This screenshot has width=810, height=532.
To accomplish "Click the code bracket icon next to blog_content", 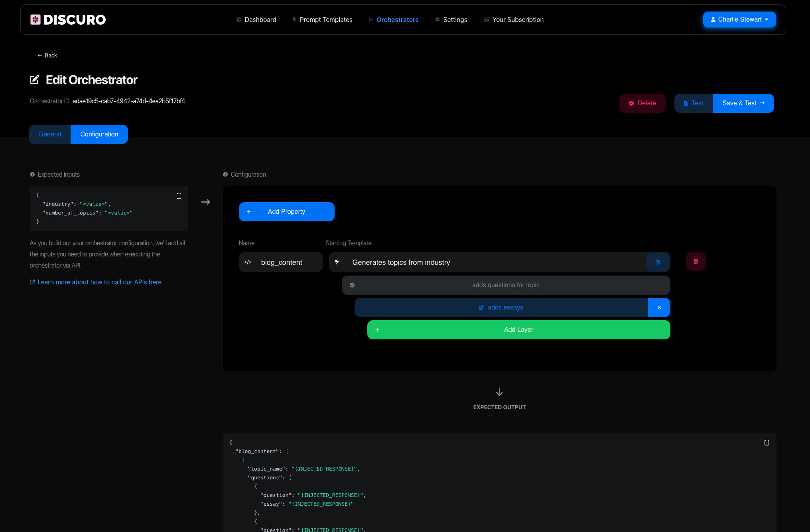I will point(248,262).
